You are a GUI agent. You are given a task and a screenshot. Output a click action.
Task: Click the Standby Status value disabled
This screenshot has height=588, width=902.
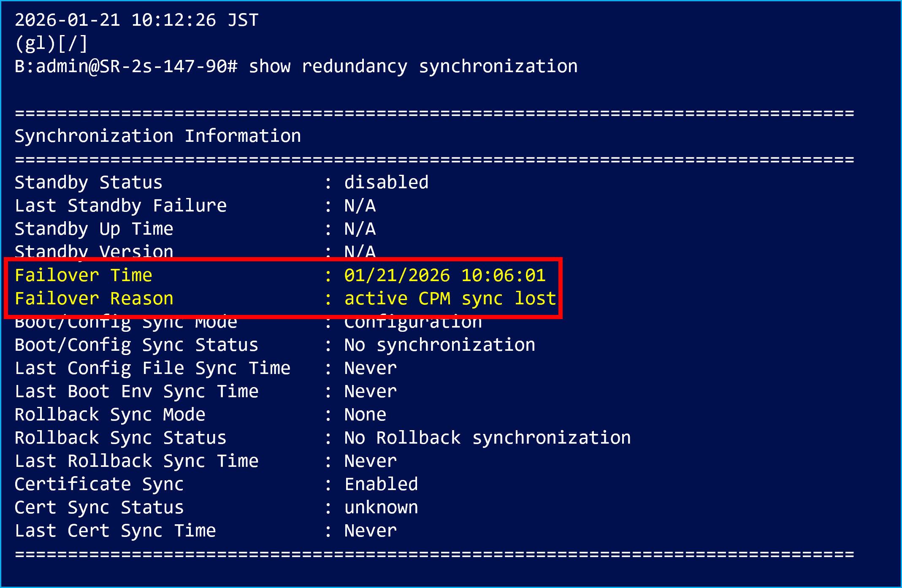pyautogui.click(x=386, y=183)
